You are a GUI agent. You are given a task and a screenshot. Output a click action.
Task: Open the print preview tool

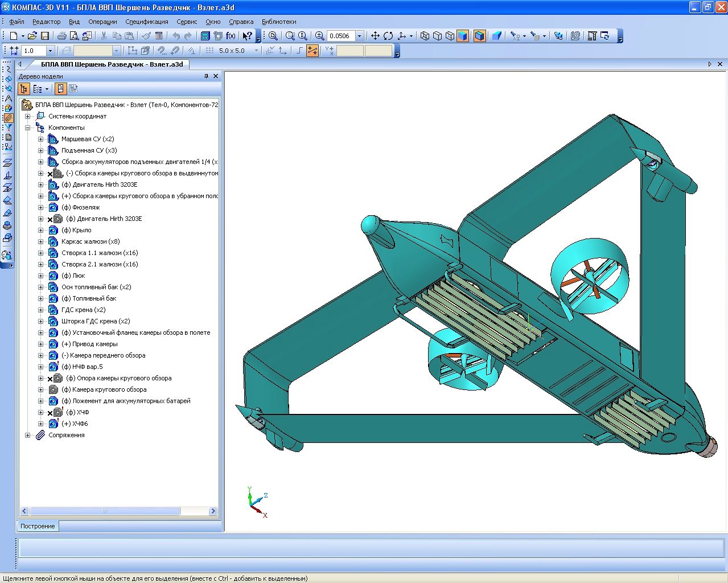point(74,36)
